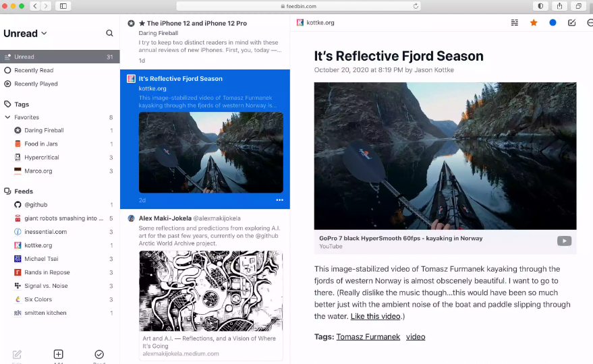Click the 'Like this video' link
The width and height of the screenshot is (593, 364).
click(x=376, y=316)
